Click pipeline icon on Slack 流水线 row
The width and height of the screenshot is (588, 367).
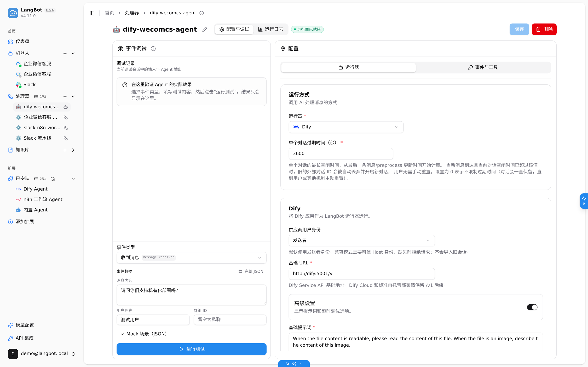pyautogui.click(x=66, y=138)
